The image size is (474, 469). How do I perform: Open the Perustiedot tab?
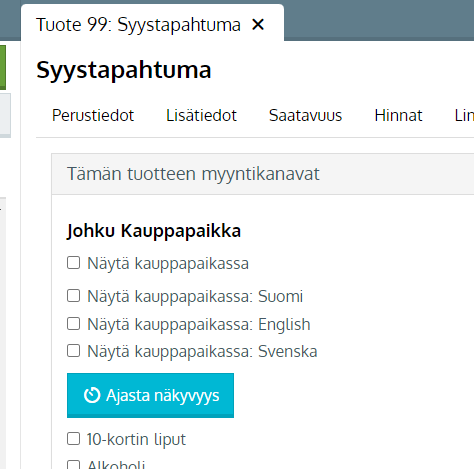(x=93, y=116)
